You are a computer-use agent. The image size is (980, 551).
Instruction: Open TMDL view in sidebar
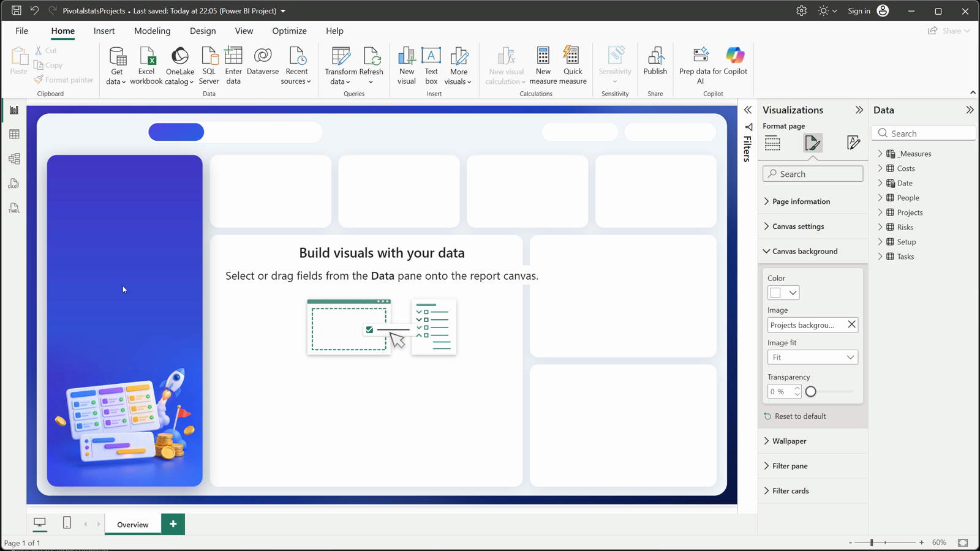[x=14, y=208]
